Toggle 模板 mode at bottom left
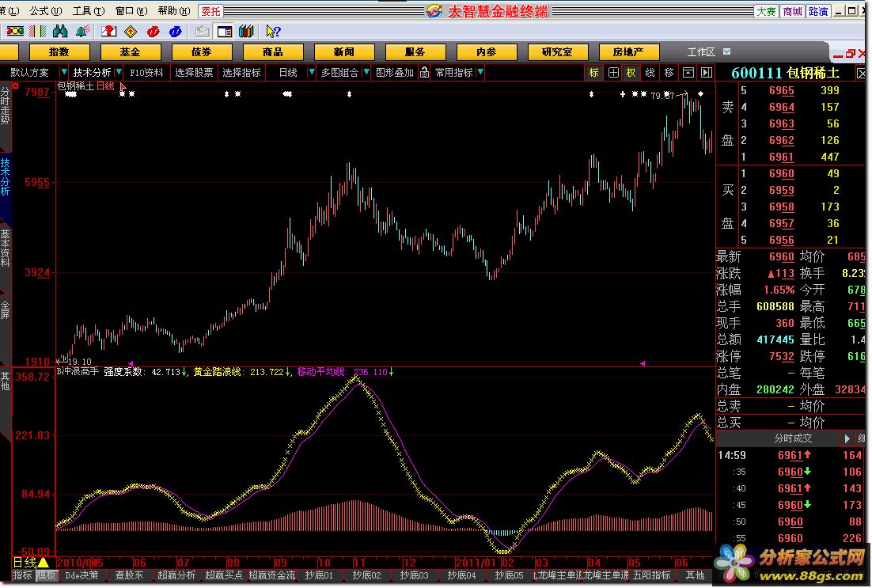 tap(46, 575)
